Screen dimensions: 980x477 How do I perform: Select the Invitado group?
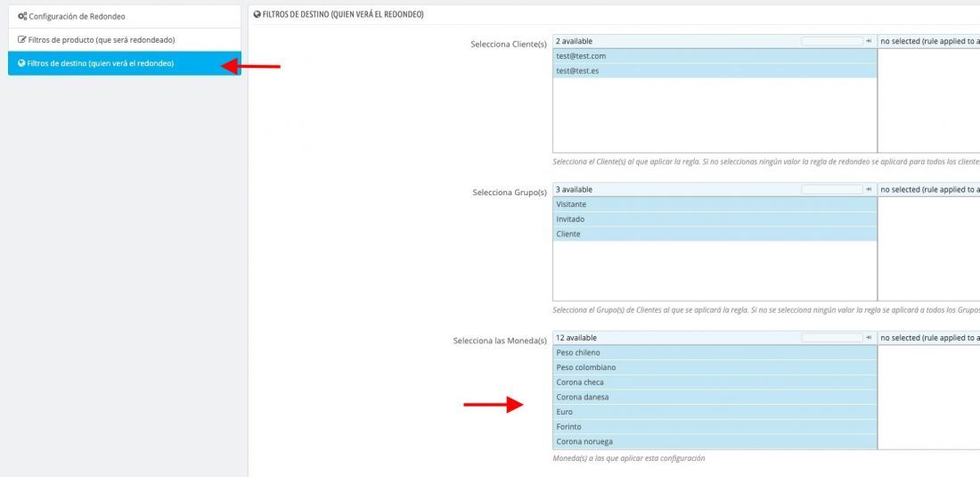click(x=715, y=219)
